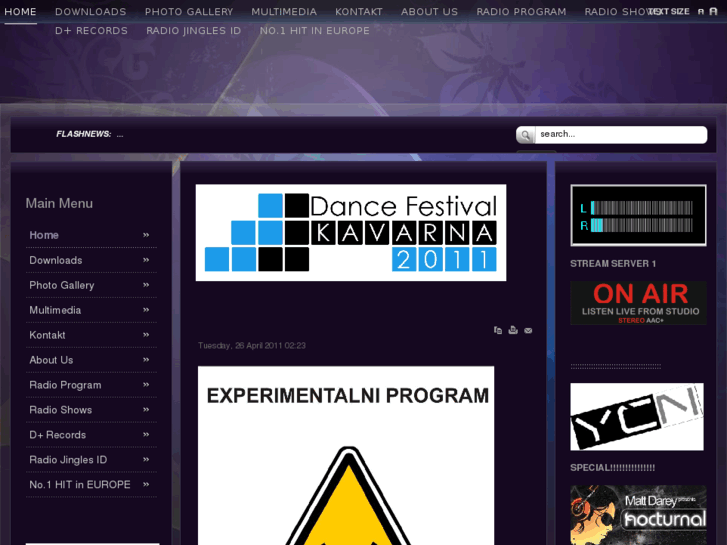The image size is (727, 545).
Task: Select Kontakt link in Main Menu
Action: [x=47, y=335]
